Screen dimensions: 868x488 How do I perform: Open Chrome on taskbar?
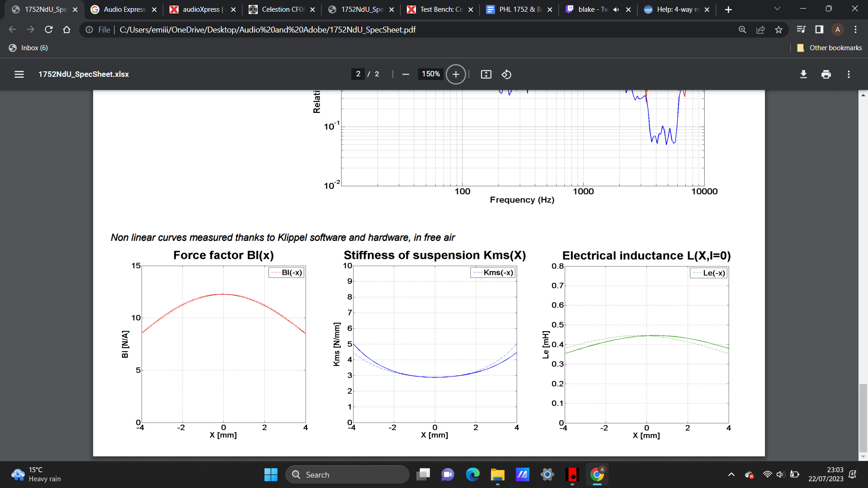pos(597,474)
